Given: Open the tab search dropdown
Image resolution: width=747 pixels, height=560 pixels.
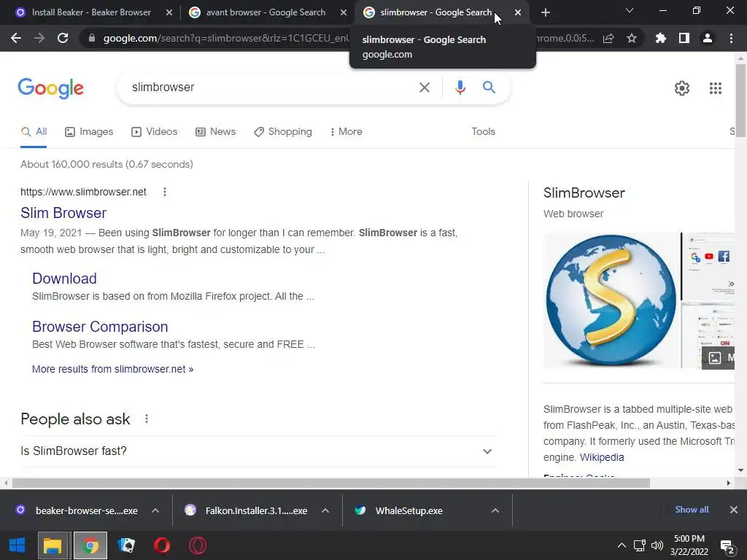Looking at the screenshot, I should tap(630, 10).
